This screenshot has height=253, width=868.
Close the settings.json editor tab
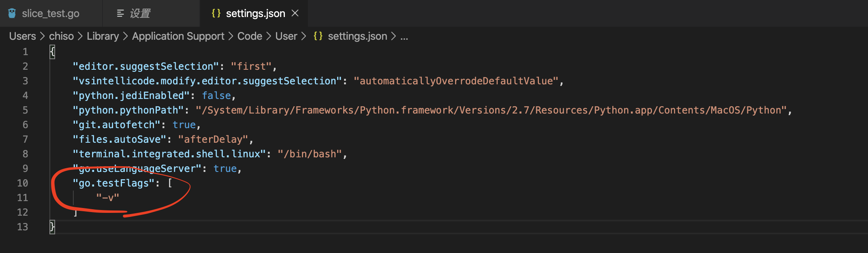click(295, 13)
